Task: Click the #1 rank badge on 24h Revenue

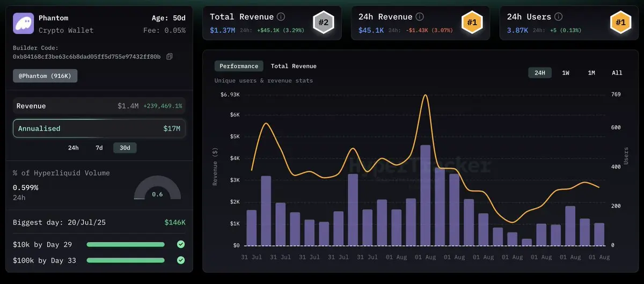Action: point(472,23)
